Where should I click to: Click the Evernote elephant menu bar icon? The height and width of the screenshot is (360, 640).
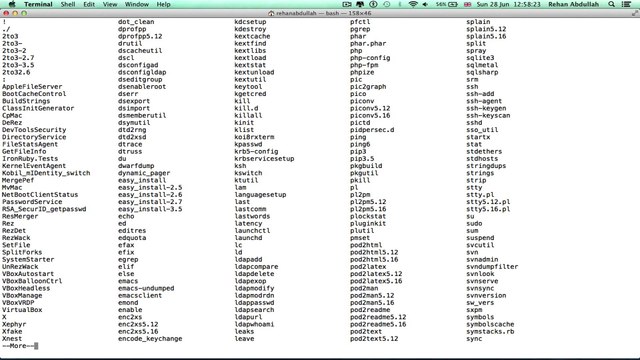pos(360,4)
